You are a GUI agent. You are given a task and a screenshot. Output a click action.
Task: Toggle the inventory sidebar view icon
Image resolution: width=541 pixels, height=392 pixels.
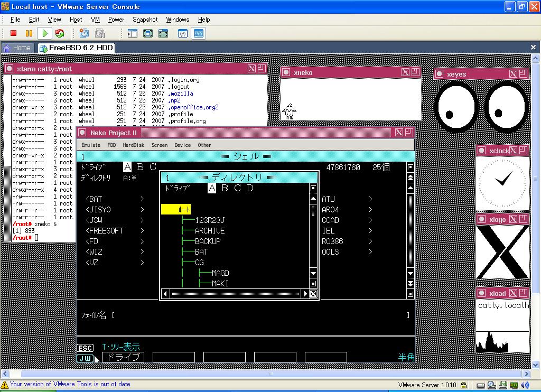point(133,33)
